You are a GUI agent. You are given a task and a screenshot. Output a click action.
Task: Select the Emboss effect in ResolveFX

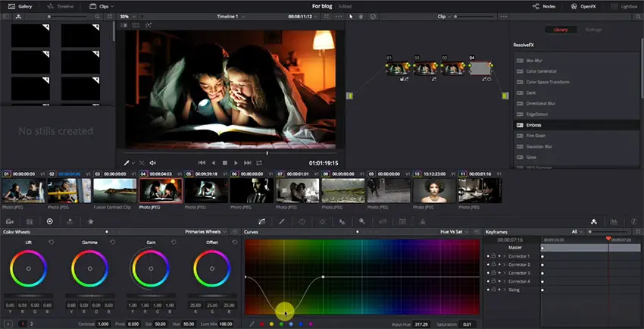[577, 125]
